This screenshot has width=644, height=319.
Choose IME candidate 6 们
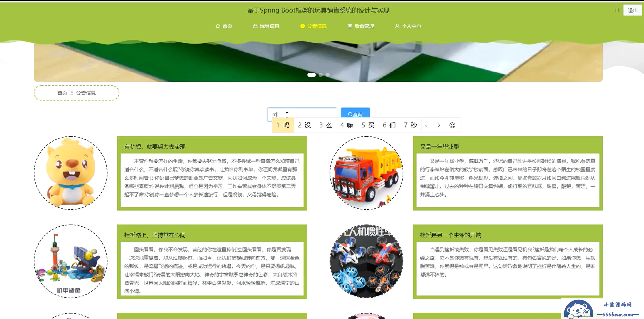(x=389, y=125)
